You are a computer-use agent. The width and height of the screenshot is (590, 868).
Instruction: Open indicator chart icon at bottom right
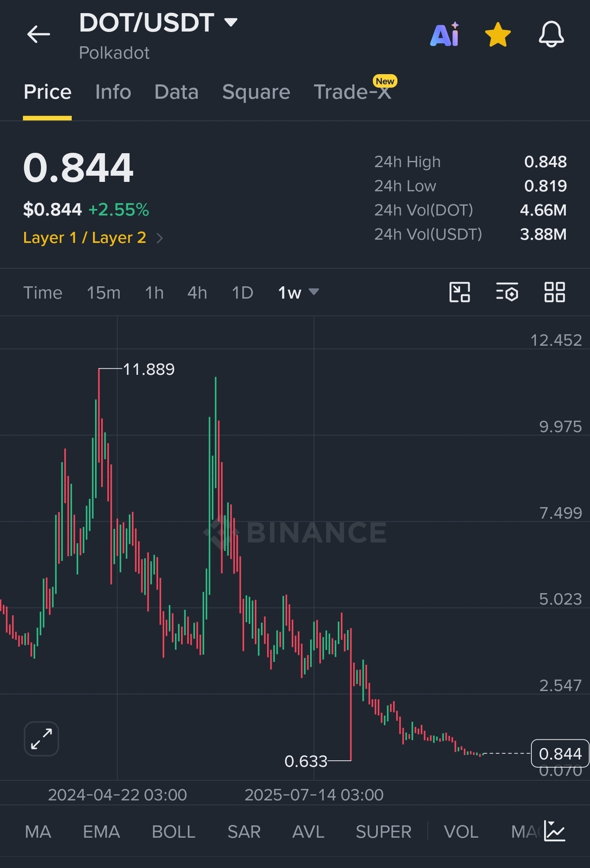[555, 831]
